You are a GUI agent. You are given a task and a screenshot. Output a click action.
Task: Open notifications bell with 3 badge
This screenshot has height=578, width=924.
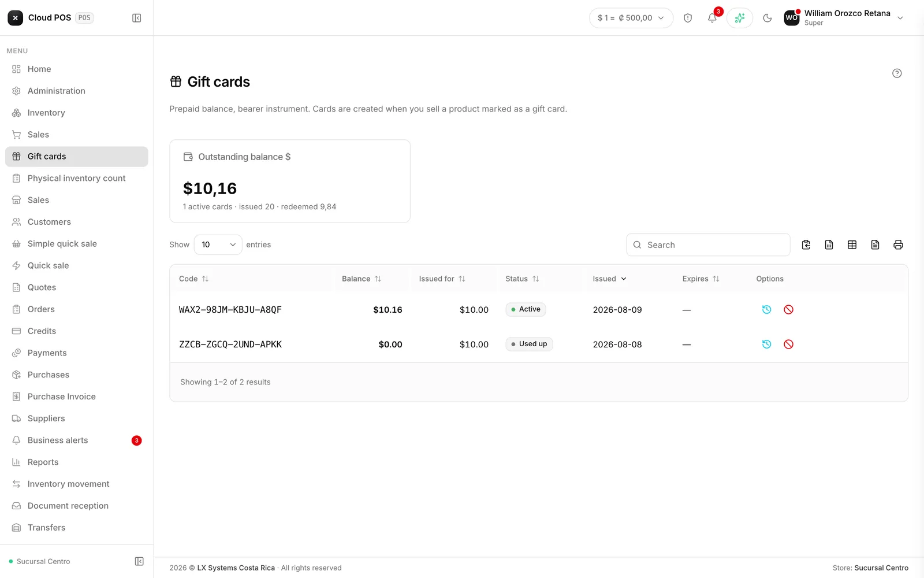(713, 18)
